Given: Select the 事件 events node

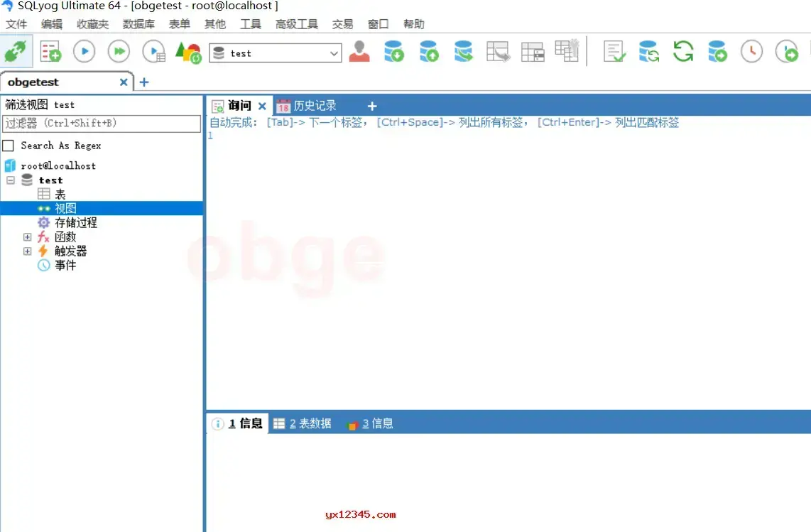Looking at the screenshot, I should tap(65, 266).
